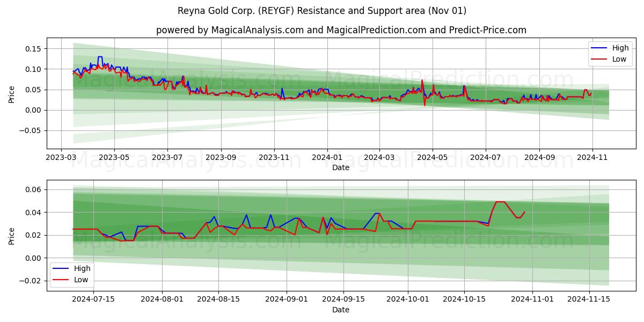Click the '2024-08-15' date tick label
The height and width of the screenshot is (322, 644).
click(218, 300)
